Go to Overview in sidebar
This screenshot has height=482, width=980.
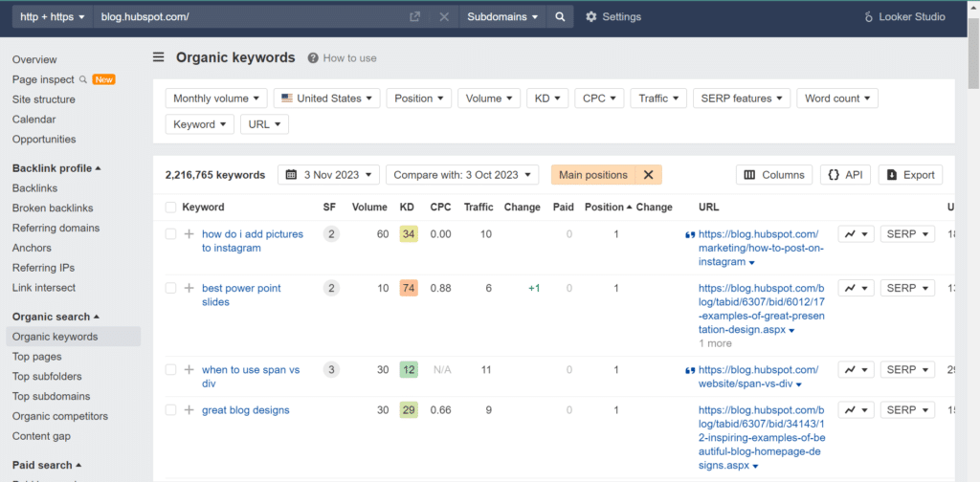pyautogui.click(x=34, y=59)
